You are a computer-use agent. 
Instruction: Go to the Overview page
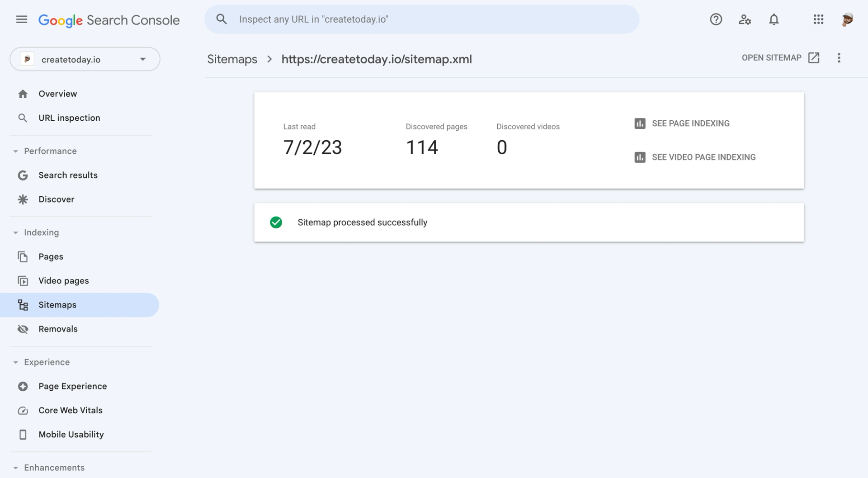click(57, 94)
